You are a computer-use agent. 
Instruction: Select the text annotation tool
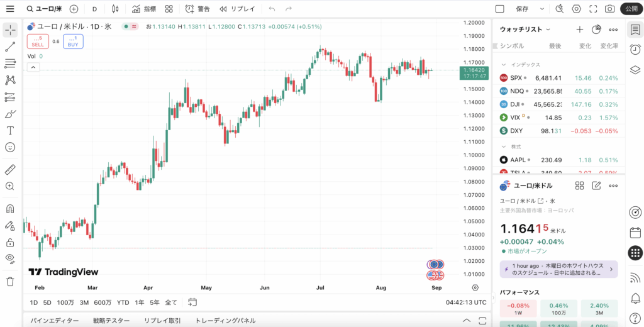(x=10, y=131)
